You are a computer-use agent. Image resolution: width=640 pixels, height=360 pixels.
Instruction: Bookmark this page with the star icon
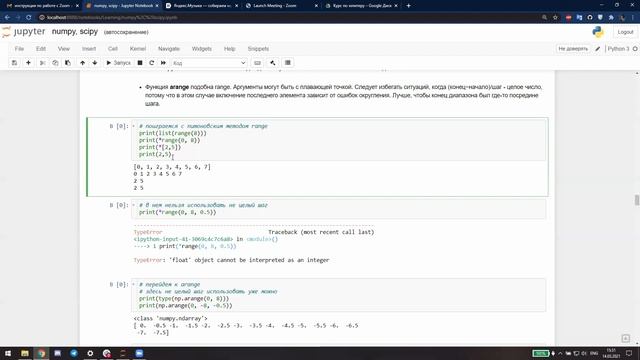555,17
